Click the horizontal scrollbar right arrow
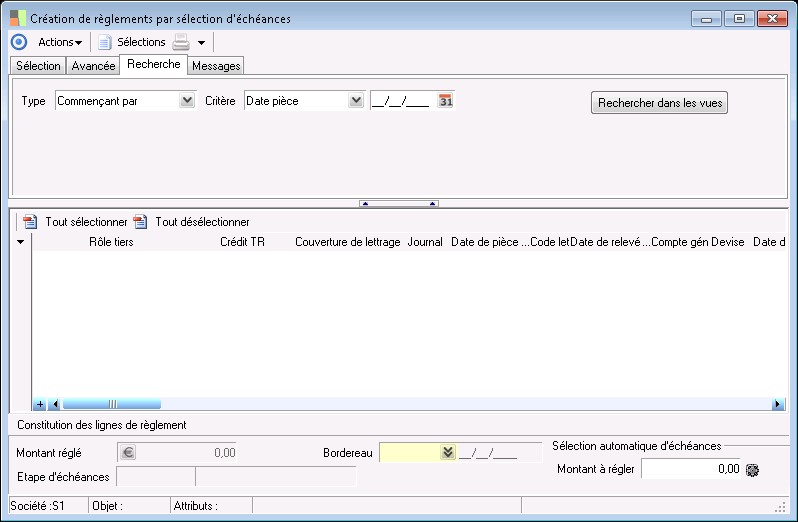 [778, 404]
